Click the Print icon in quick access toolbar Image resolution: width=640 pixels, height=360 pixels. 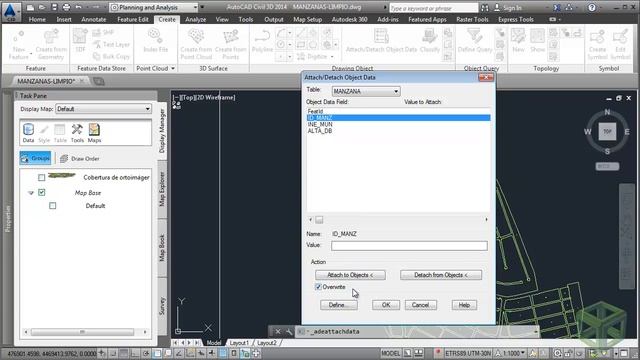point(66,7)
